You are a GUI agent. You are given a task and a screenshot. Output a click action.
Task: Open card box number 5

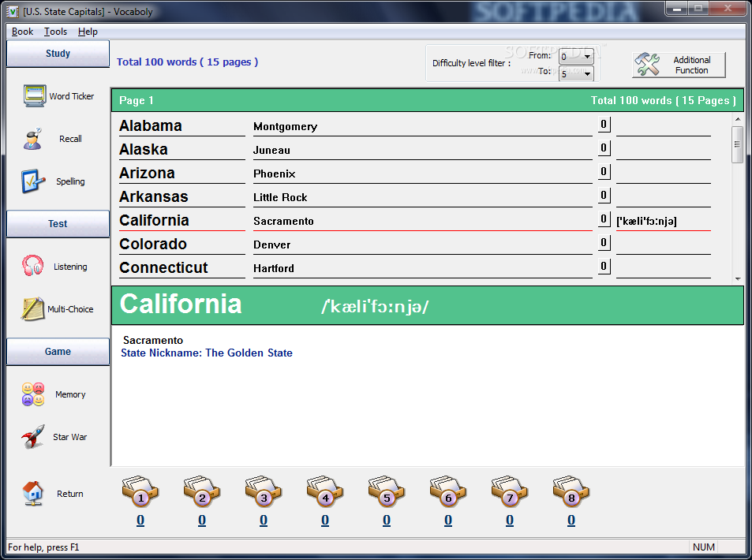[387, 491]
